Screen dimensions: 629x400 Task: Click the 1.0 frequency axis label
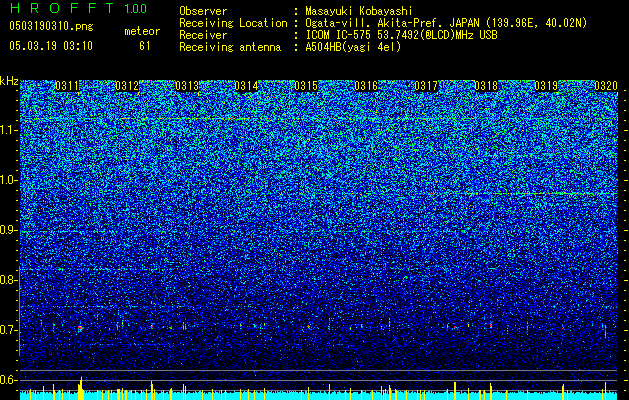[x=8, y=180]
